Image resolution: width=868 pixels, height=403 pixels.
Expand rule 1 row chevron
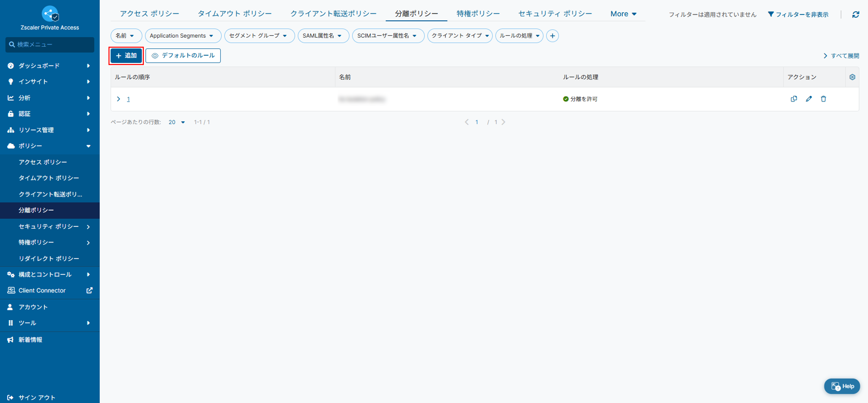tap(118, 99)
